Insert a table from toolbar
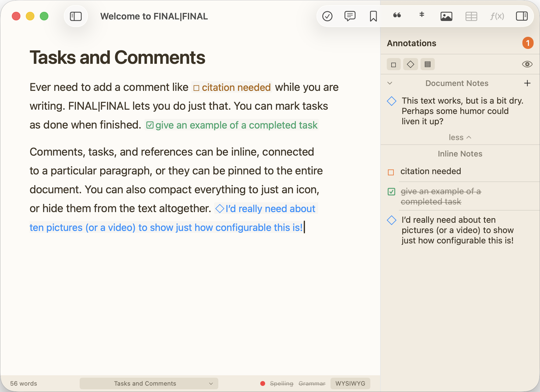This screenshot has width=540, height=392. pyautogui.click(x=471, y=16)
